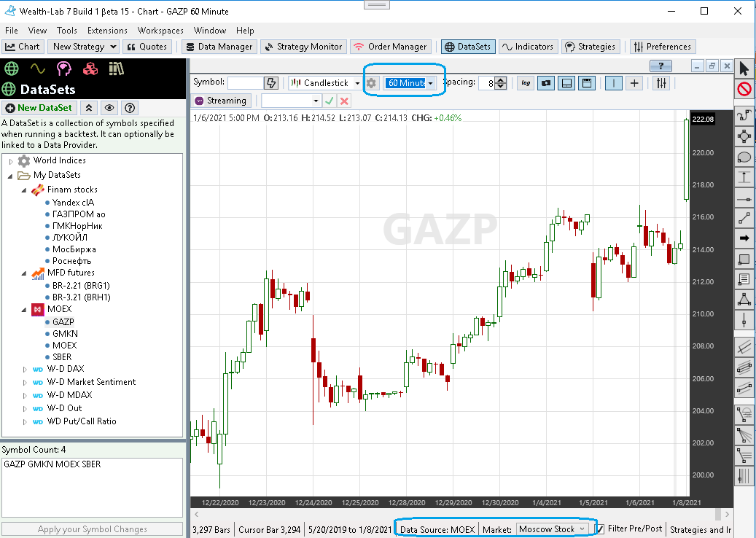Image resolution: width=756 pixels, height=538 pixels.
Task: Open the Data Manager from the toolbar
Action: (219, 47)
